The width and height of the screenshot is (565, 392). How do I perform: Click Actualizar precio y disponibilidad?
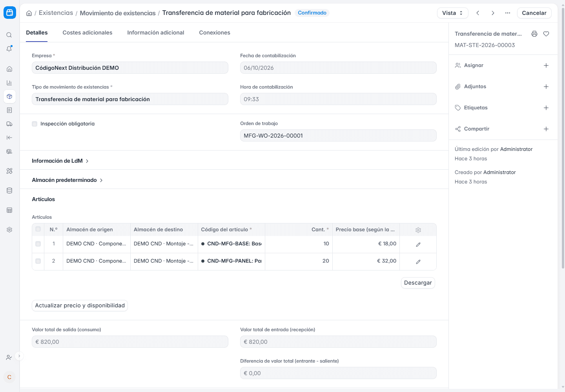point(80,305)
